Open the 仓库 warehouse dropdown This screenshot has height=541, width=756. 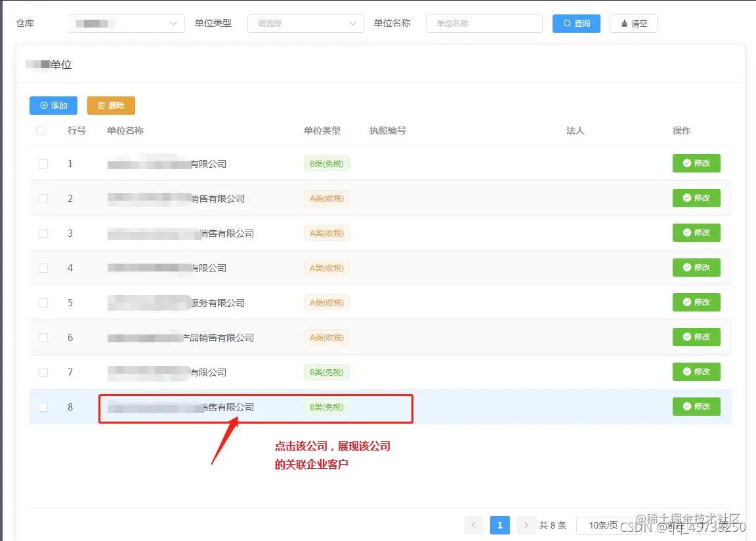(125, 23)
